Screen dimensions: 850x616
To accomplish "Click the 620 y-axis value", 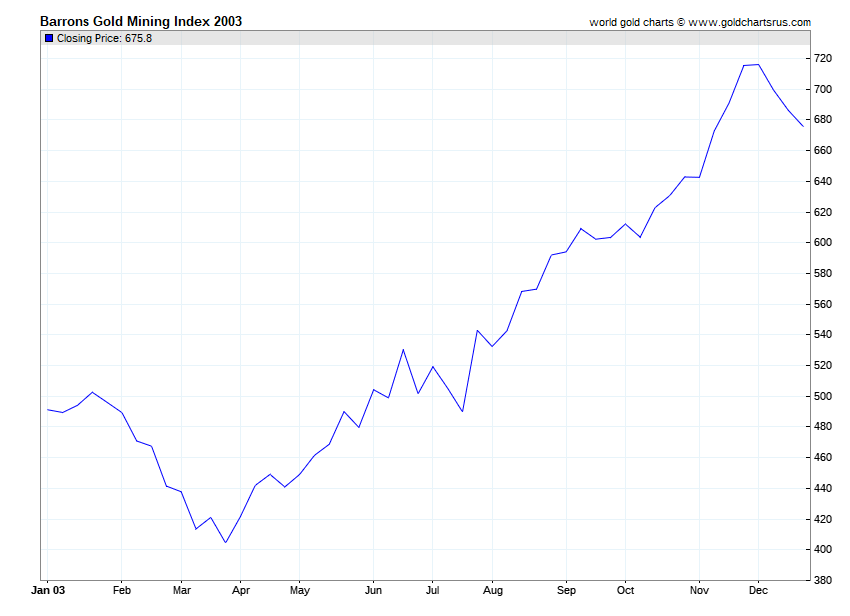I will [x=822, y=212].
